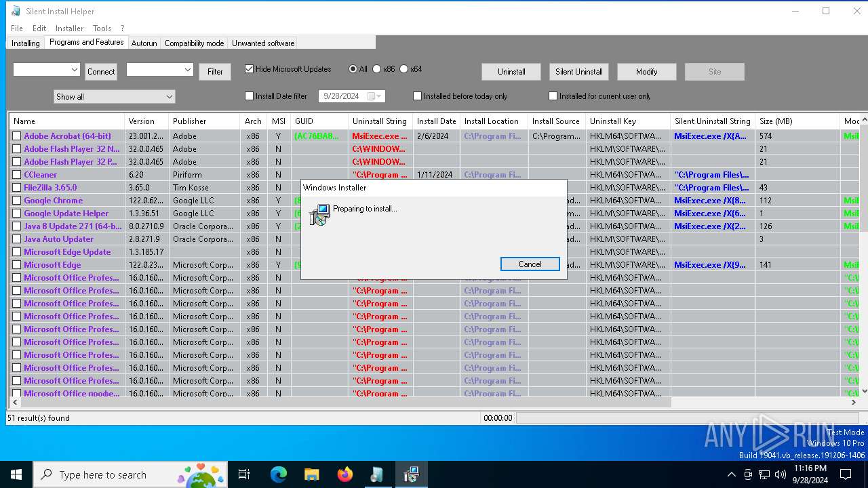This screenshot has height=488, width=868.
Task: Click the Windows Installer dialog icon
Action: coord(319,215)
